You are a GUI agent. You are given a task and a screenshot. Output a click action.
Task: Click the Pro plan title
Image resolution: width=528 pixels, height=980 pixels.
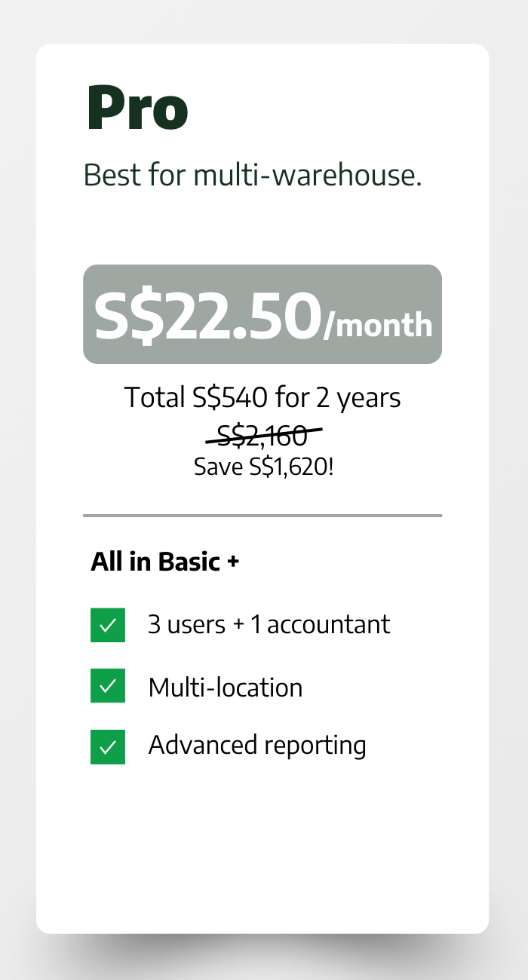click(137, 109)
